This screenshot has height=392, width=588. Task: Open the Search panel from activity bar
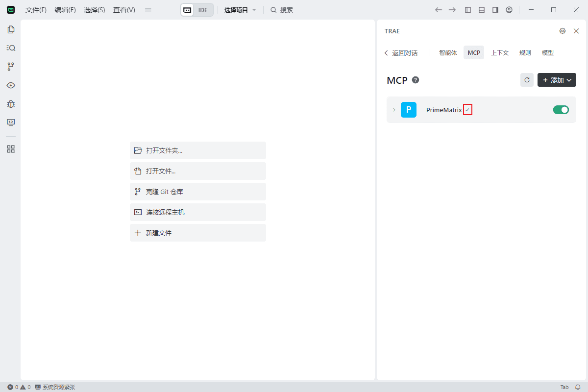[11, 48]
